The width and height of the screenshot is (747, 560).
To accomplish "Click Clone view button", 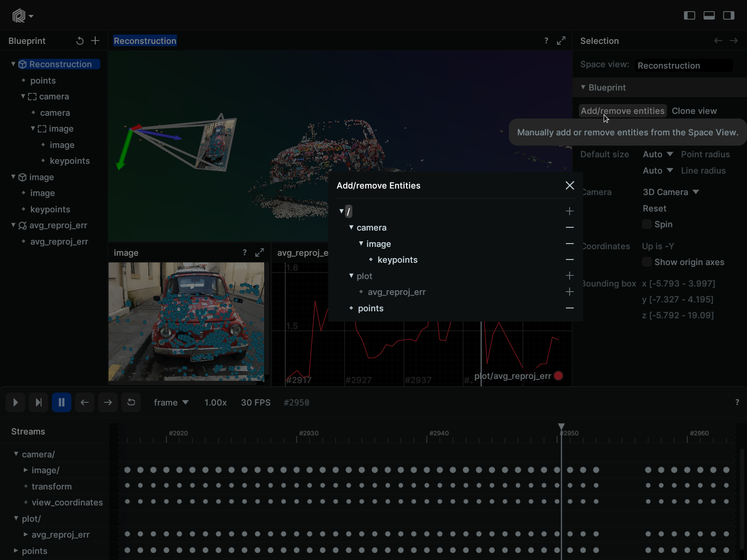I will click(694, 111).
